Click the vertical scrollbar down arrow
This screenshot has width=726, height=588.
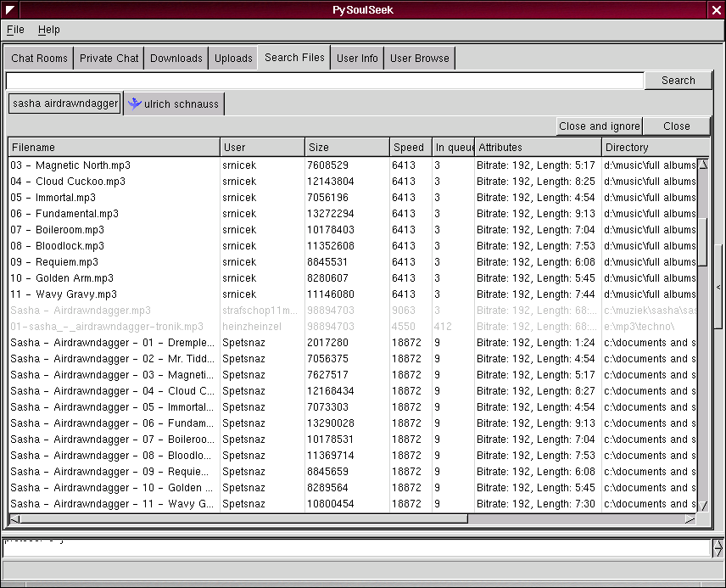(703, 506)
